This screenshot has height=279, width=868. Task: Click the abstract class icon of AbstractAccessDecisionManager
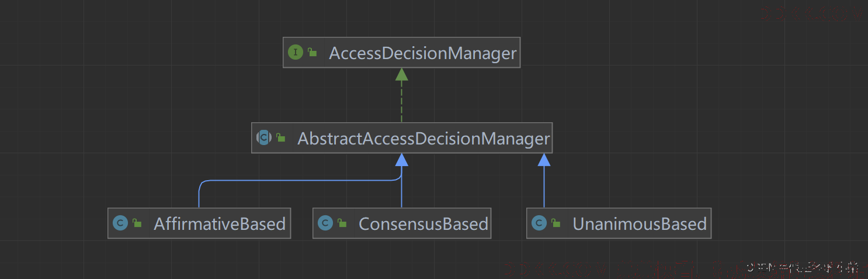(x=264, y=138)
